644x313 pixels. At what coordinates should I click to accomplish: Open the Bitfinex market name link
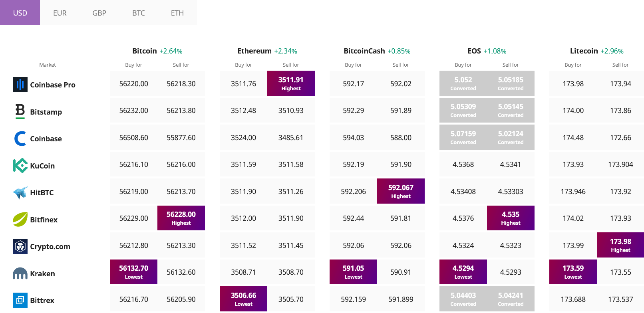click(44, 220)
